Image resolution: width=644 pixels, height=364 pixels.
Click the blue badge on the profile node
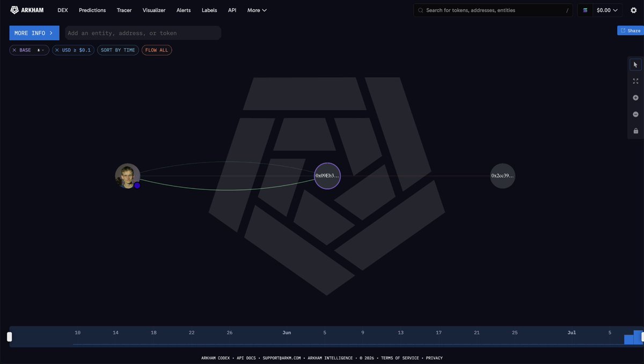tap(137, 185)
